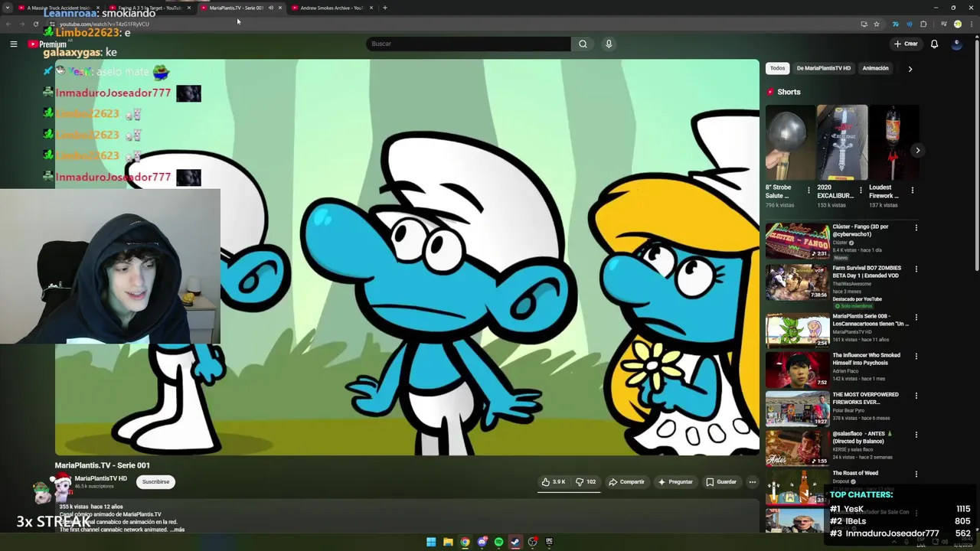Like the video with thumbs up
Screen dimensions: 980x551
click(554, 482)
